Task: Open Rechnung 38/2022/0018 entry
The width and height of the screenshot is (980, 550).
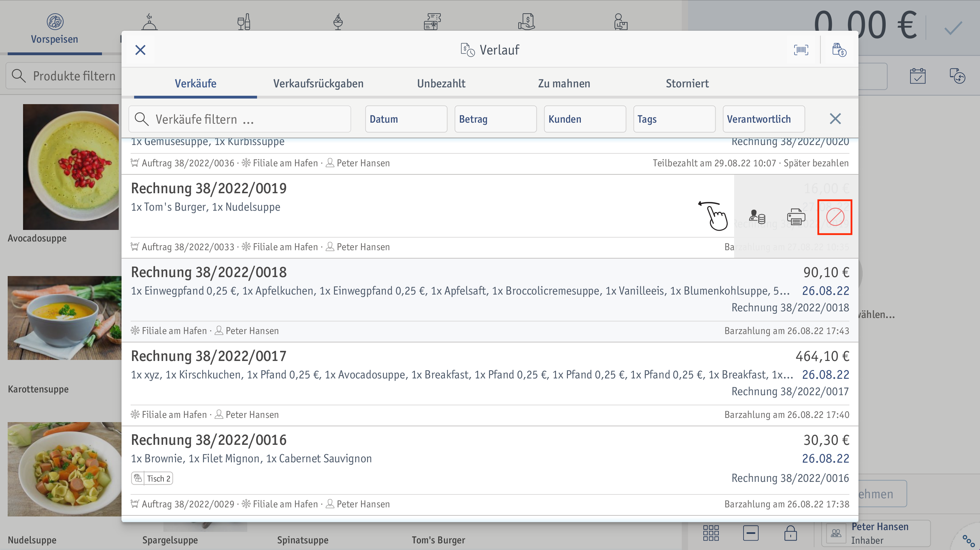Action: 490,300
